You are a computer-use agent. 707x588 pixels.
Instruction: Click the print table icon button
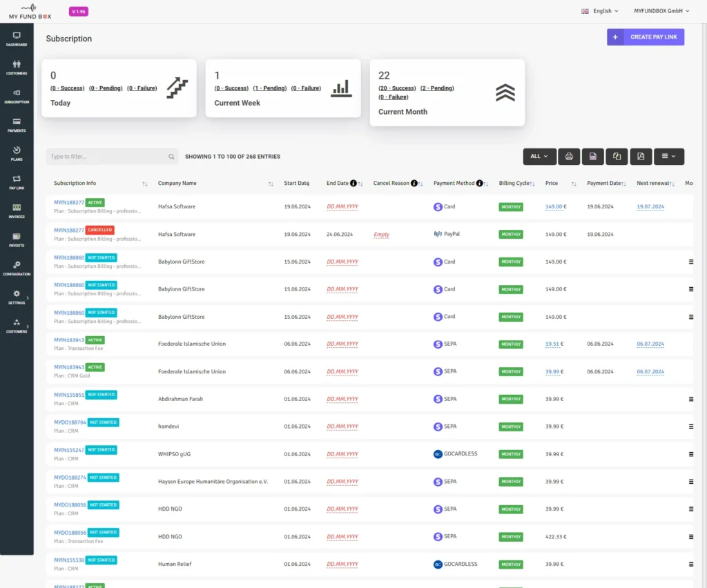point(569,157)
